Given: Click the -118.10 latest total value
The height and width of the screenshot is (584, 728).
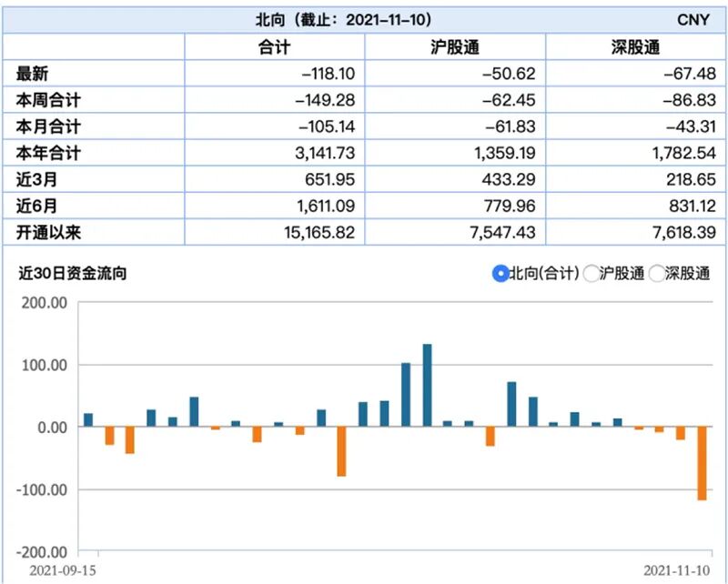Looking at the screenshot, I should point(329,74).
